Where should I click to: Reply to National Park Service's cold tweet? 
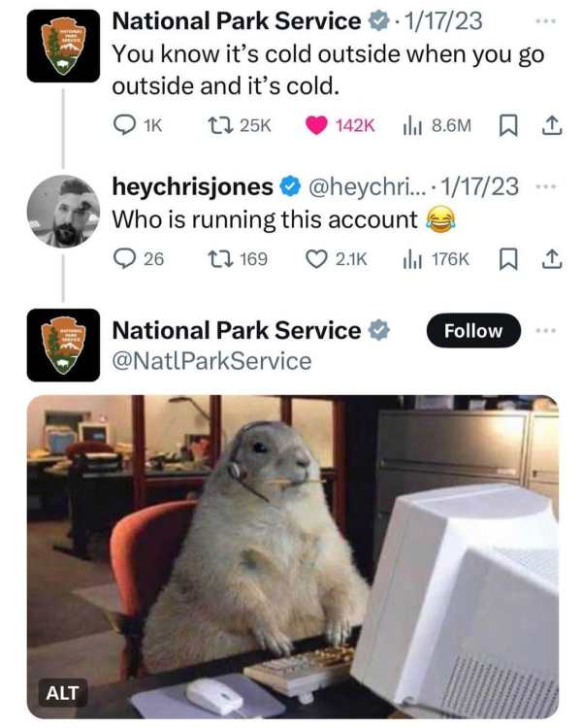[x=126, y=125]
